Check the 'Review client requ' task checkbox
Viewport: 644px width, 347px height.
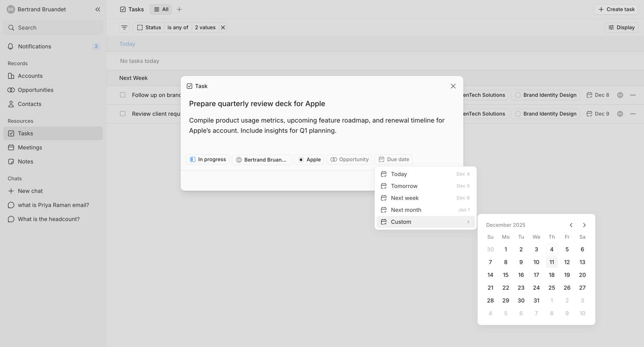(123, 114)
